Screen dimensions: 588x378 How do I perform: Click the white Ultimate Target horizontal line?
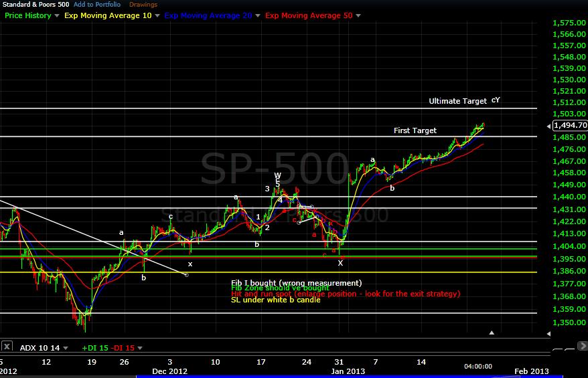point(268,108)
